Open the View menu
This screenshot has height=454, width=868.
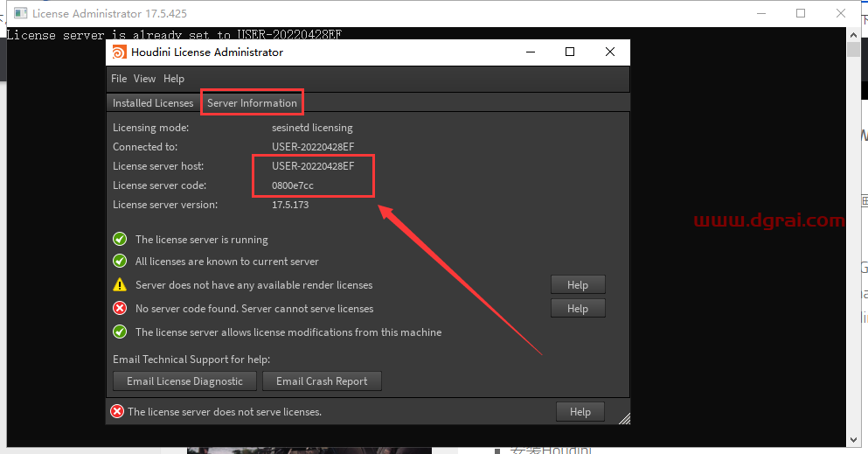[x=144, y=79]
